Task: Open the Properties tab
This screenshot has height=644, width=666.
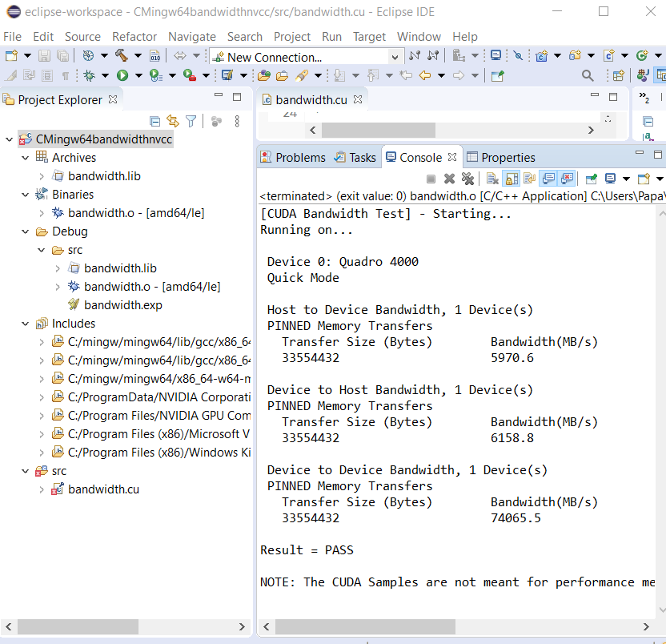Action: tap(508, 158)
